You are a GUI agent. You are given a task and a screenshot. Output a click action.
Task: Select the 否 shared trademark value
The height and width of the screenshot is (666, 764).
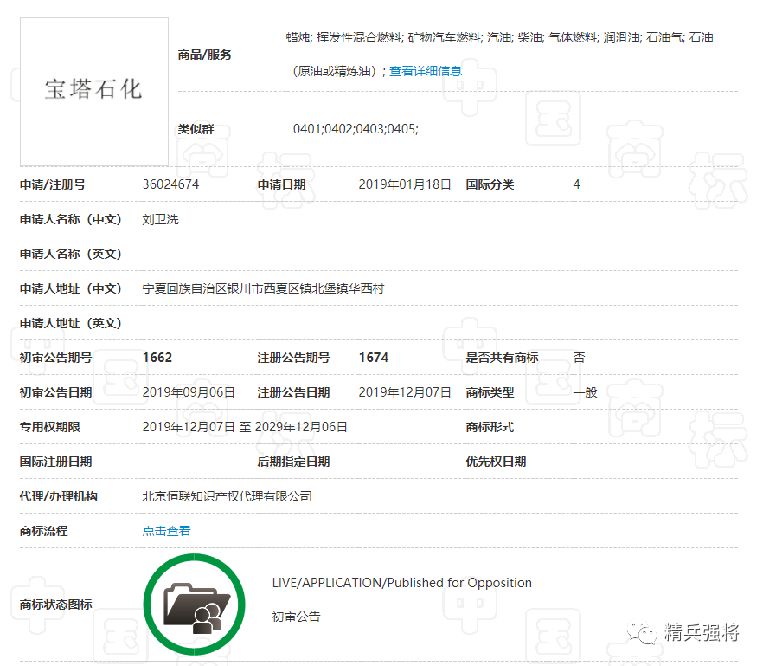[579, 357]
